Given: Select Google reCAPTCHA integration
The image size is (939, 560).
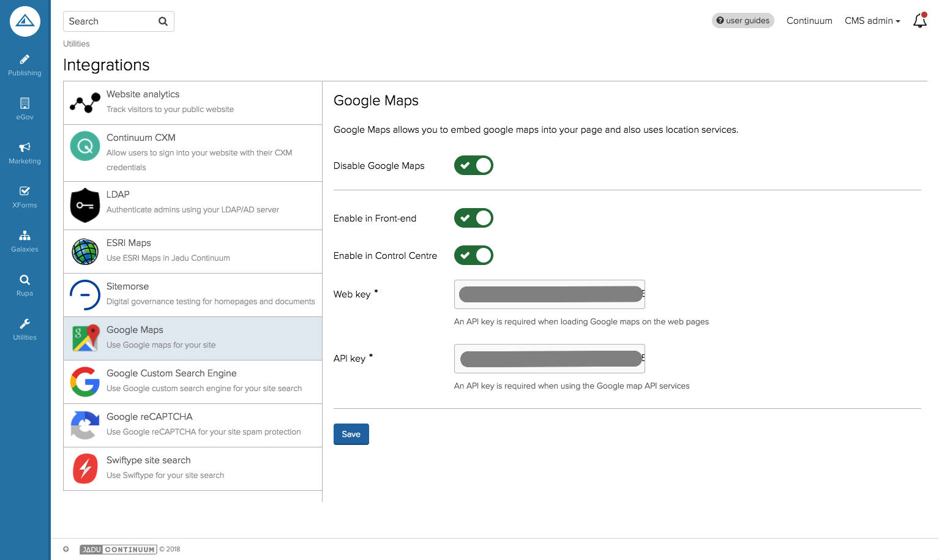Looking at the screenshot, I should (193, 425).
